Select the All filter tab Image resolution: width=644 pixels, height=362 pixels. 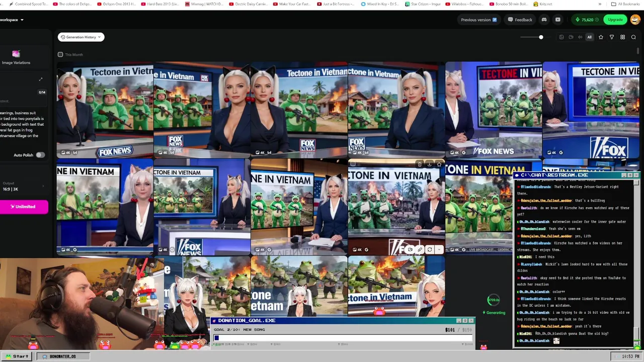click(x=590, y=37)
